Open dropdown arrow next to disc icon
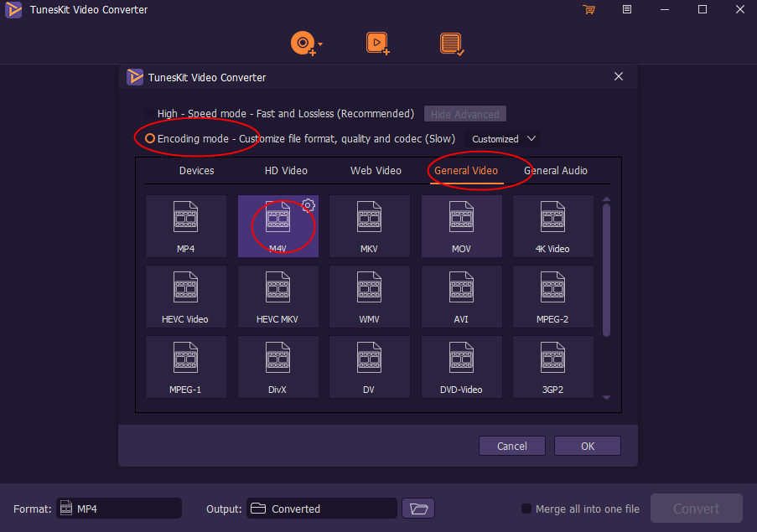Viewport: 757px width, 532px height. (320, 44)
